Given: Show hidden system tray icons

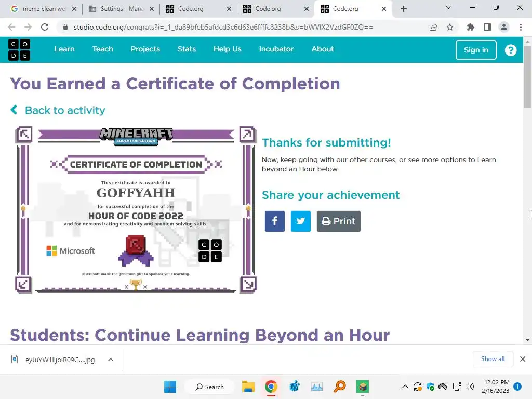Looking at the screenshot, I should [x=405, y=387].
